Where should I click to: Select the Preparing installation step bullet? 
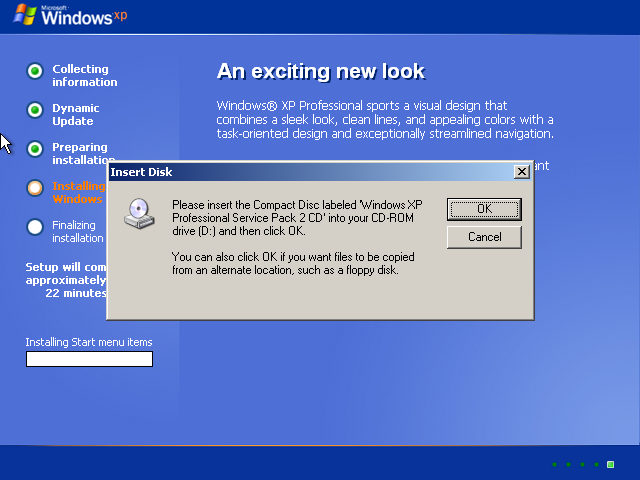pos(35,149)
